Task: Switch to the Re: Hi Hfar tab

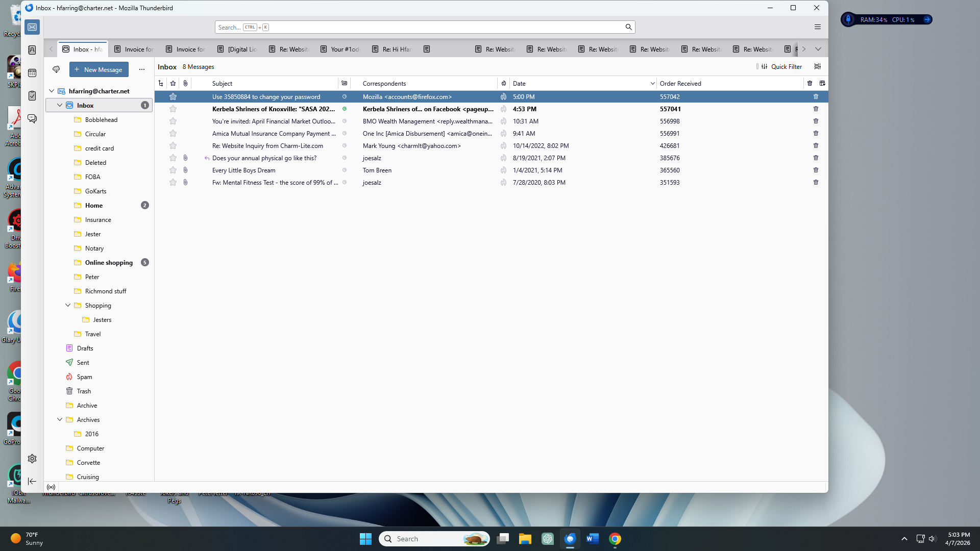Action: click(393, 49)
